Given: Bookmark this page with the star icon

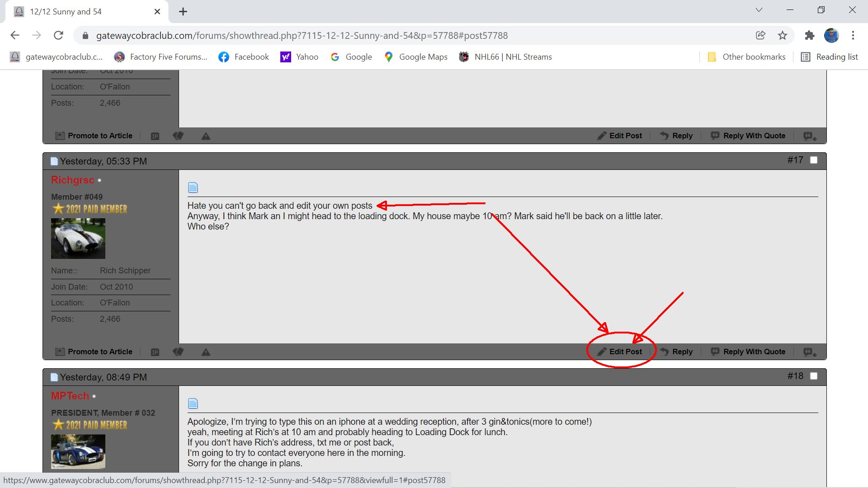Looking at the screenshot, I should [x=783, y=35].
